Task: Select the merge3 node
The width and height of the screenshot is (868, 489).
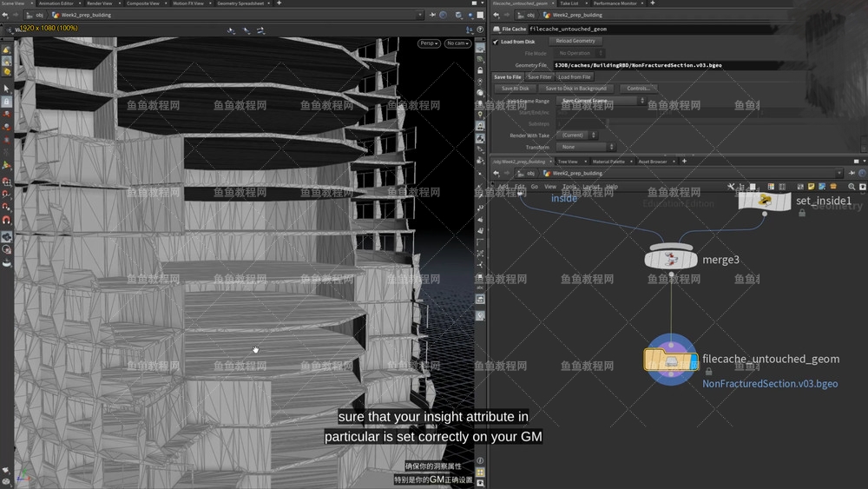Action: point(671,259)
